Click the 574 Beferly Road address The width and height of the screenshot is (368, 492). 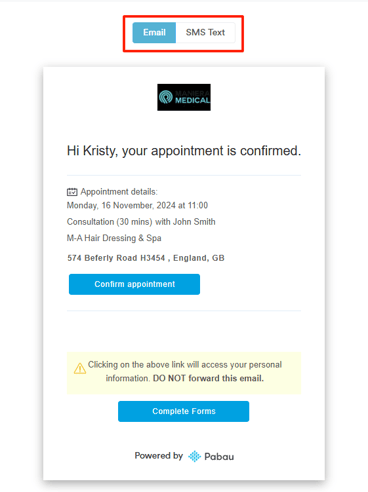[146, 258]
